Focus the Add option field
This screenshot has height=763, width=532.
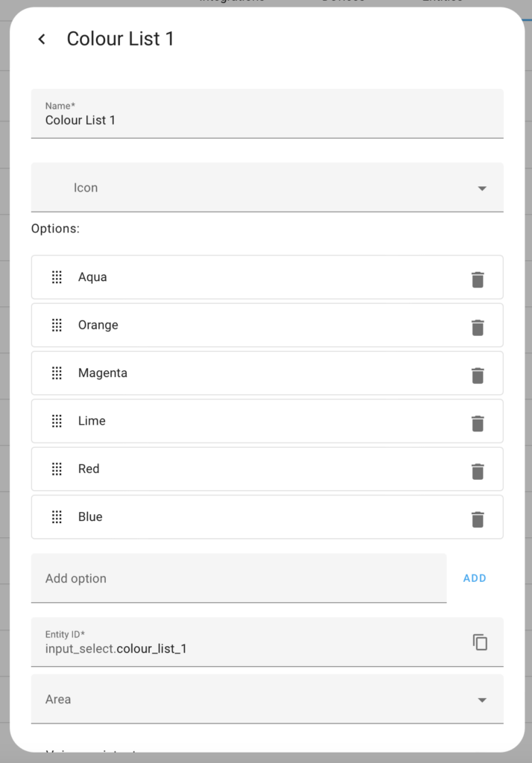[238, 578]
